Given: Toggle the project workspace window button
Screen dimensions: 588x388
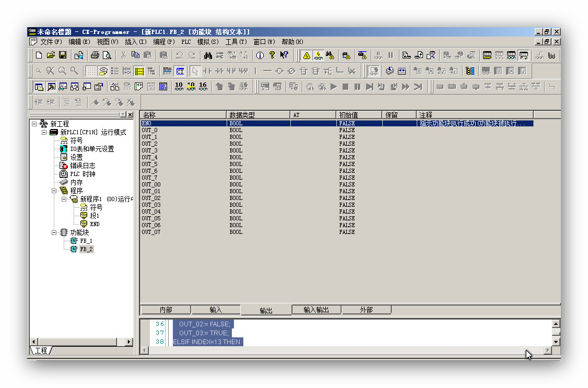Looking at the screenshot, I should (39, 87).
